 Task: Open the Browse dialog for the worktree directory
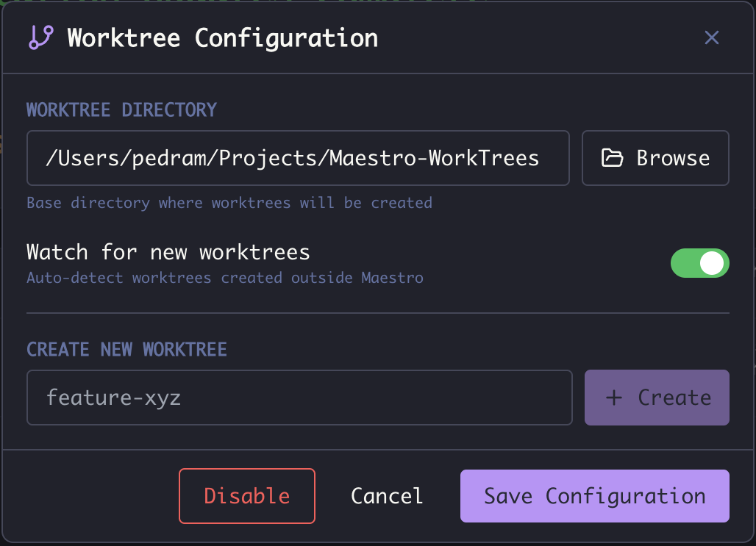pyautogui.click(x=655, y=157)
